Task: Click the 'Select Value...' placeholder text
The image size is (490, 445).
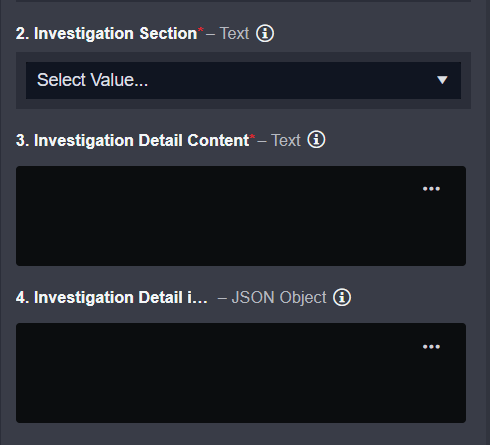Action: coord(92,80)
